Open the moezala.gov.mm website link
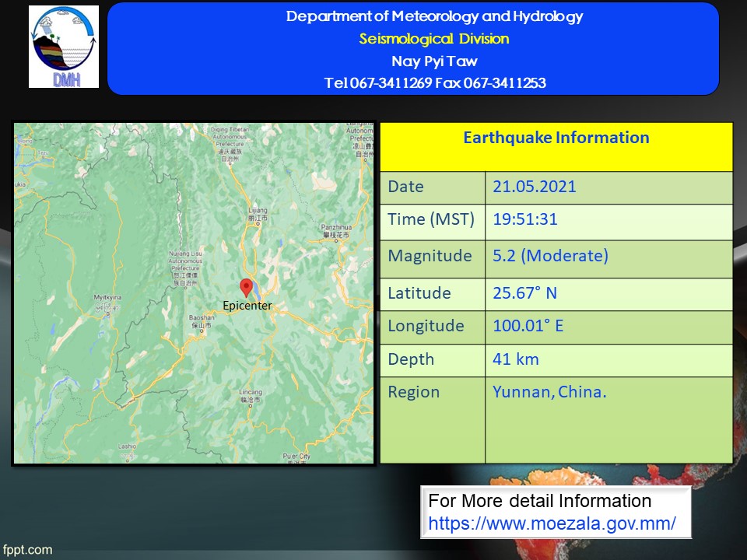 552,523
